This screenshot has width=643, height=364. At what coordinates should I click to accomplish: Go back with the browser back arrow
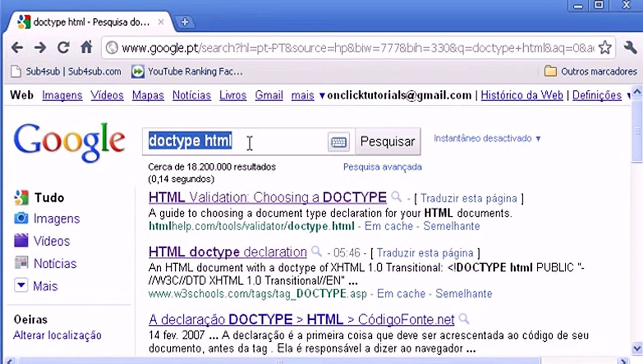click(x=17, y=48)
